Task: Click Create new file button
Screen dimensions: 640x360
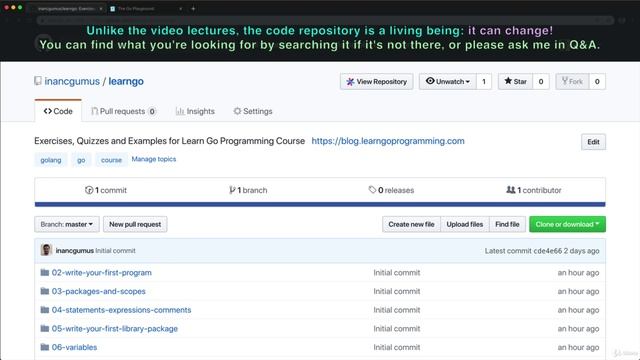Action: tap(411, 224)
